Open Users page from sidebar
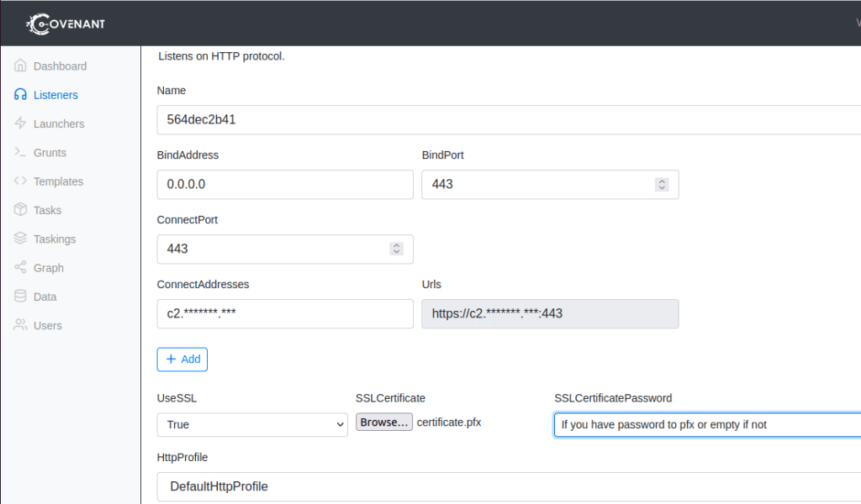 [x=47, y=326]
